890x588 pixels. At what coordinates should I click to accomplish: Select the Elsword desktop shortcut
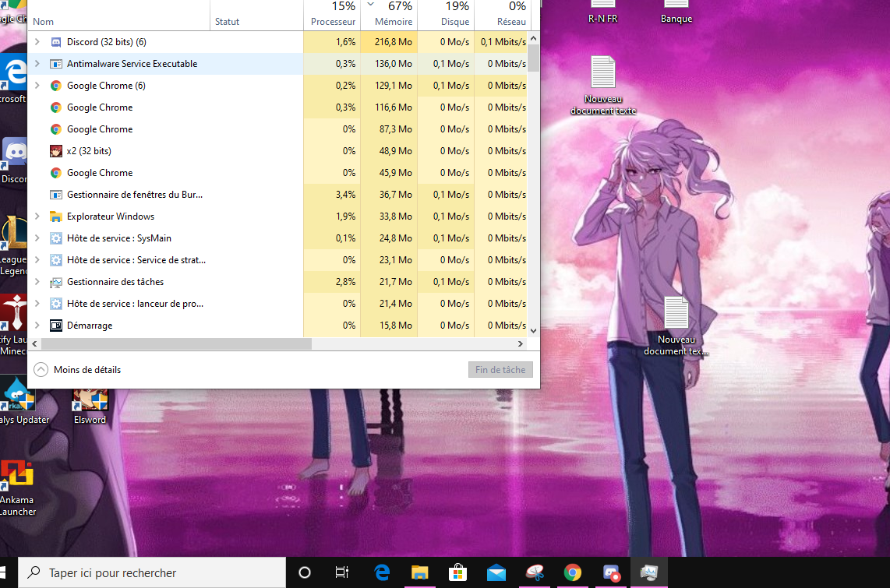pos(90,407)
